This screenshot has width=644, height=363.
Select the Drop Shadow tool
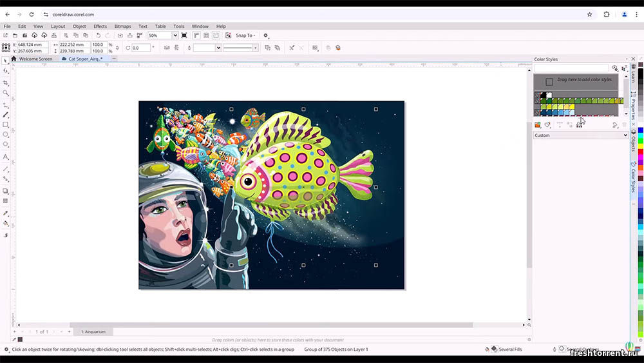pyautogui.click(x=6, y=191)
